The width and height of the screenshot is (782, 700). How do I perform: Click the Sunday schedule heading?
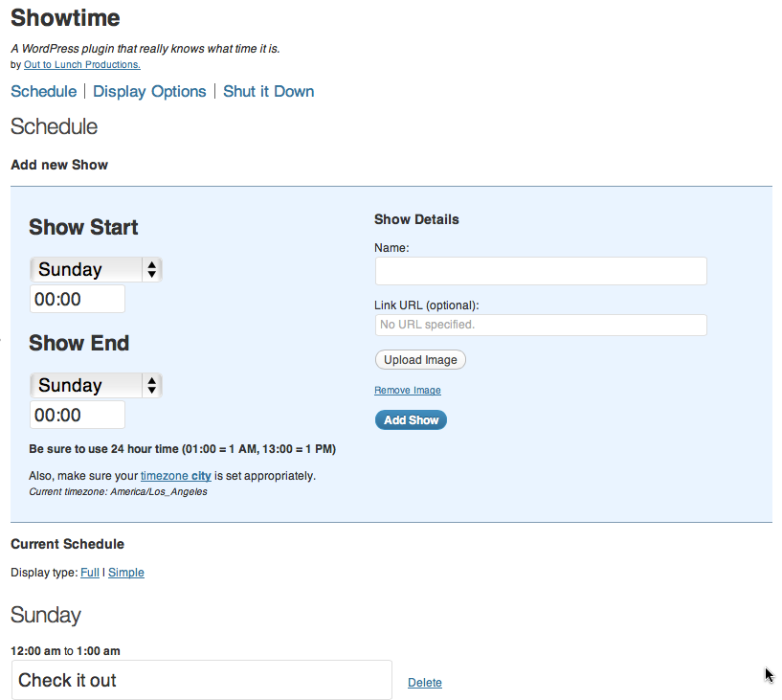click(46, 615)
